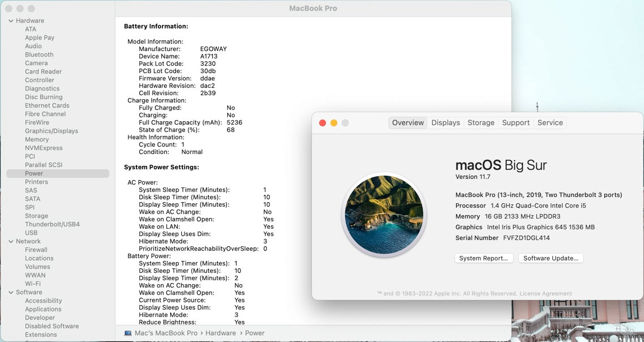Collapse the Network section chevron
Screen dimensions: 644x342
(11, 241)
